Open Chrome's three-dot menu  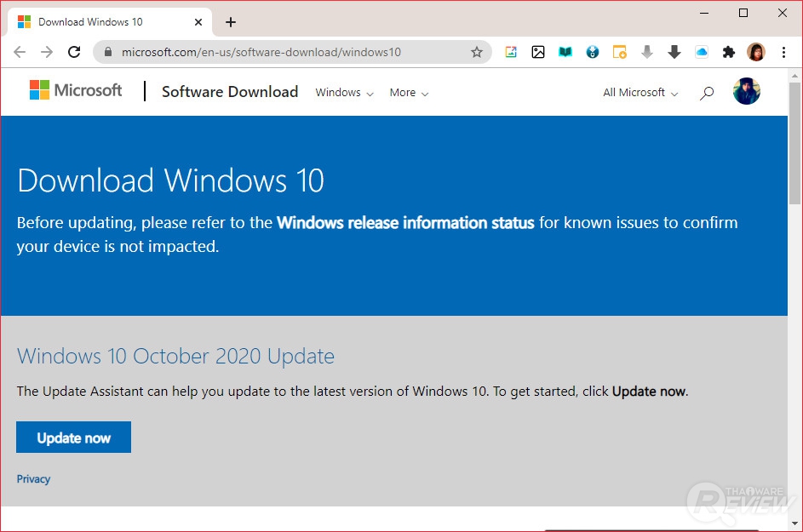(783, 52)
